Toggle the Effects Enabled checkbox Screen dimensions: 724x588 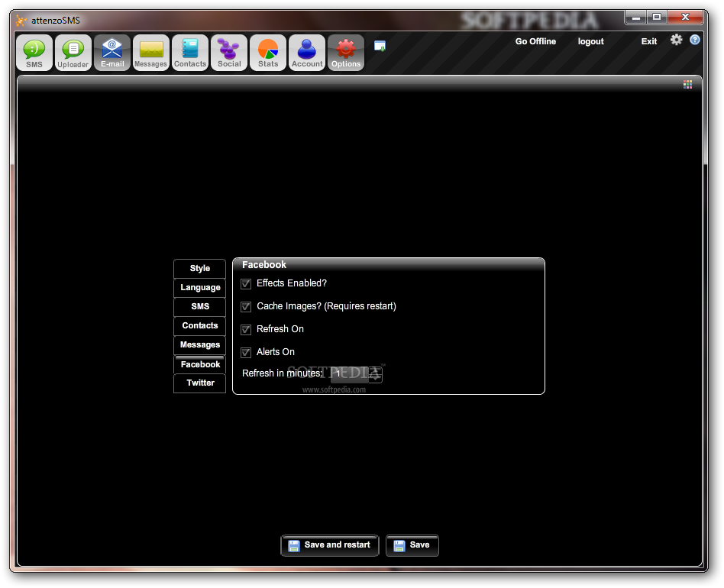click(x=246, y=284)
